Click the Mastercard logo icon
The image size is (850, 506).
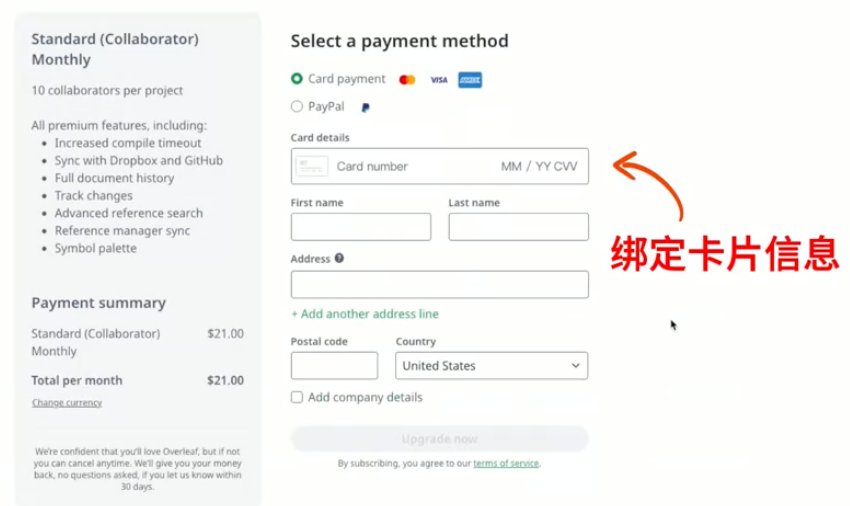407,80
